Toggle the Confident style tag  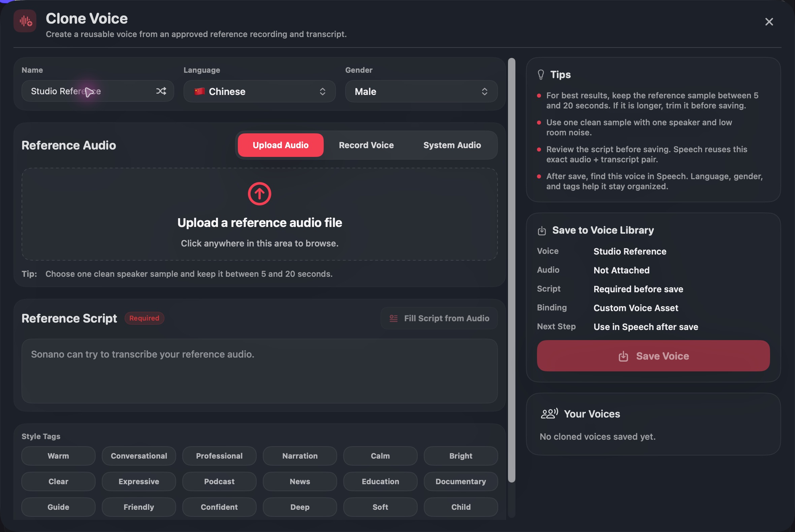[x=219, y=507]
